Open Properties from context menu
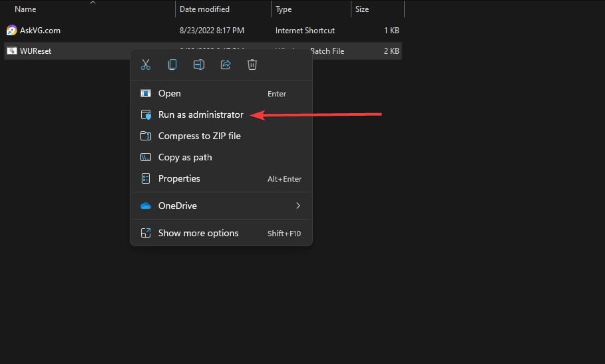605x364 pixels. pos(178,179)
